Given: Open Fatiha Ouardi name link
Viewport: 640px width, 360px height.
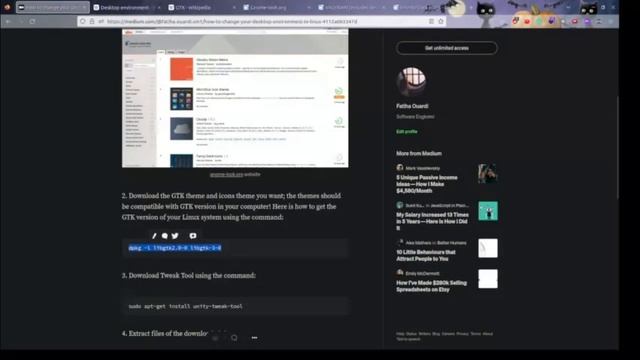Looking at the screenshot, I should click(x=412, y=106).
